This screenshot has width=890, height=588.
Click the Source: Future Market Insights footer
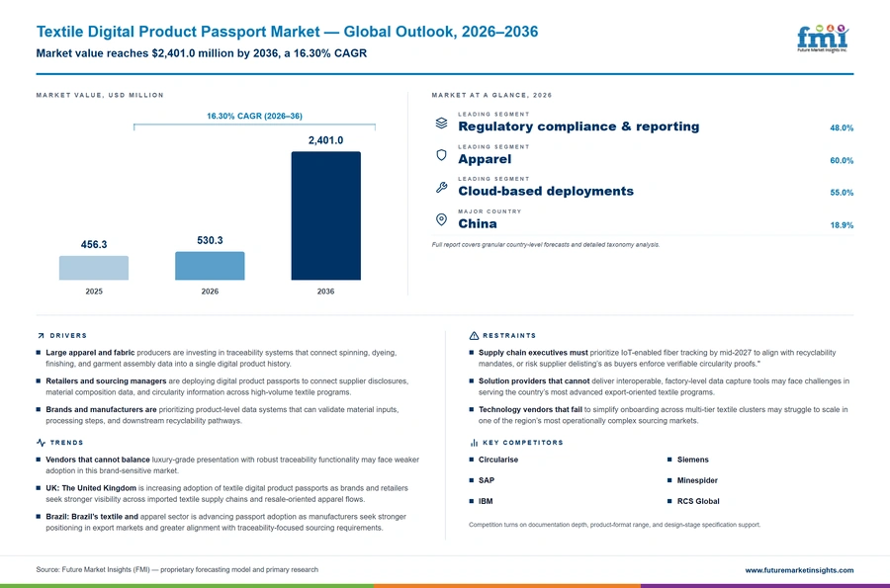pos(177,570)
